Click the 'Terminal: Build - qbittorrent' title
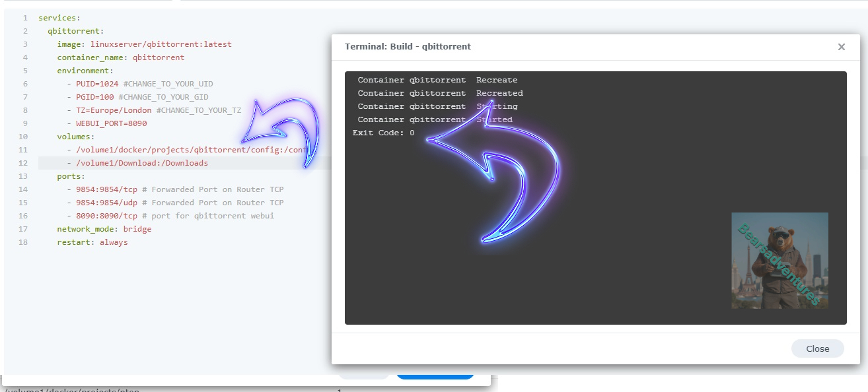868x392 pixels. [x=408, y=47]
